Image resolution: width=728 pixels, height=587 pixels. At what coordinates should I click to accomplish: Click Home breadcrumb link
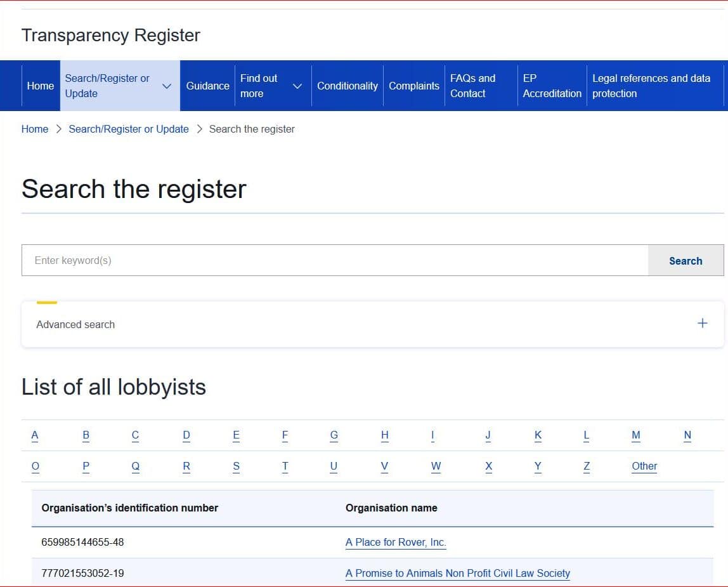pos(35,129)
